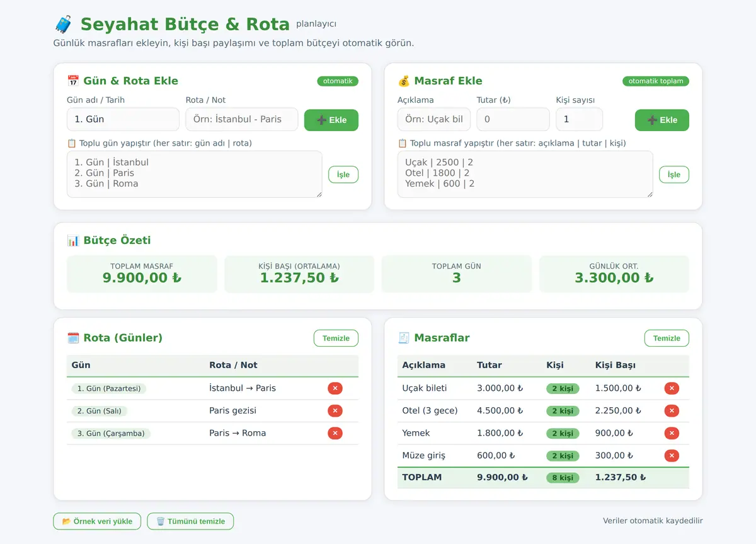Click the 1. Gün (Pazartesi) day tag

(109, 388)
